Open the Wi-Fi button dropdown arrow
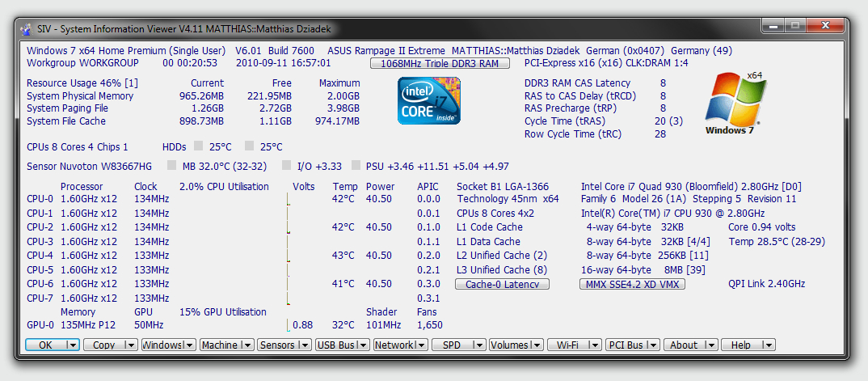 [x=595, y=345]
